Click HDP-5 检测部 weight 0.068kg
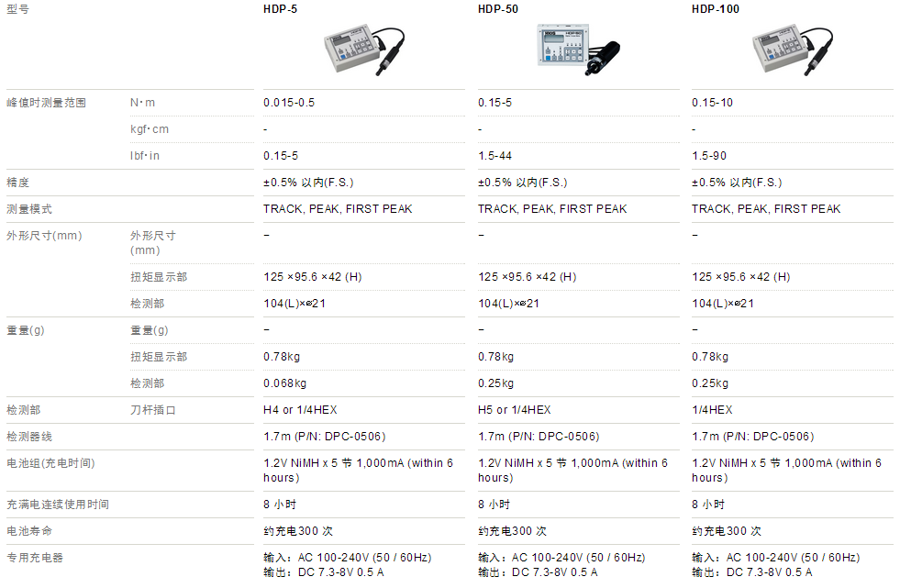 pyautogui.click(x=284, y=383)
